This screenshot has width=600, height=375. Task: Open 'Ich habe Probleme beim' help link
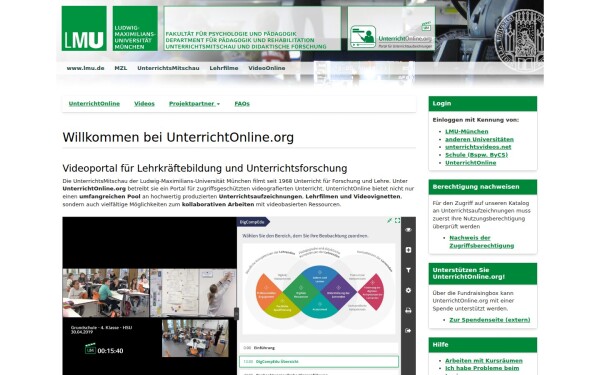482,368
